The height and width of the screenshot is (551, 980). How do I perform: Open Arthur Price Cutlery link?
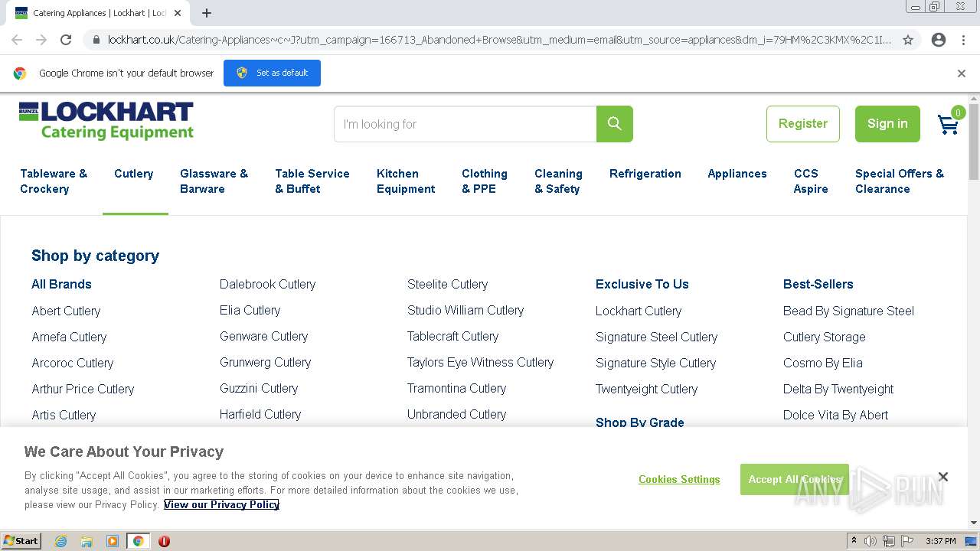click(x=83, y=389)
